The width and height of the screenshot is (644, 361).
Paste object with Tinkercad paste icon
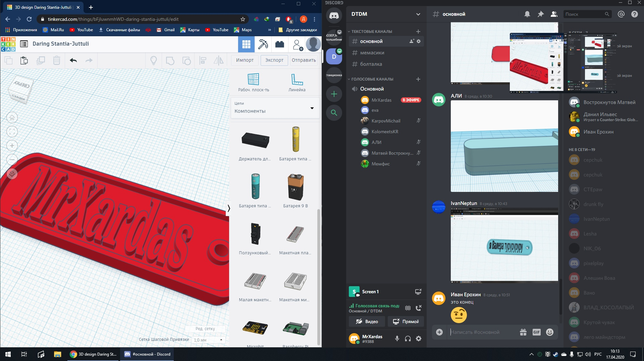24,60
